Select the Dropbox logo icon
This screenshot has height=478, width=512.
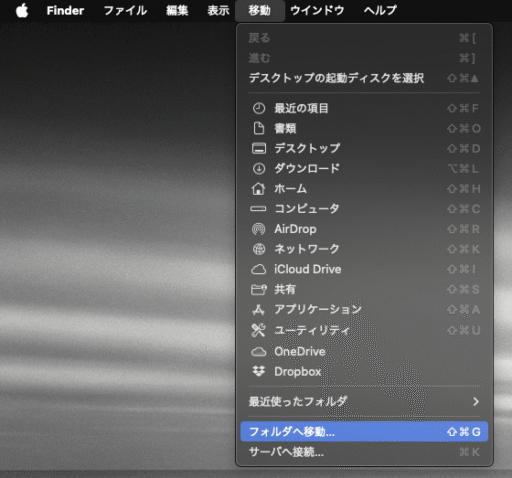tap(259, 371)
